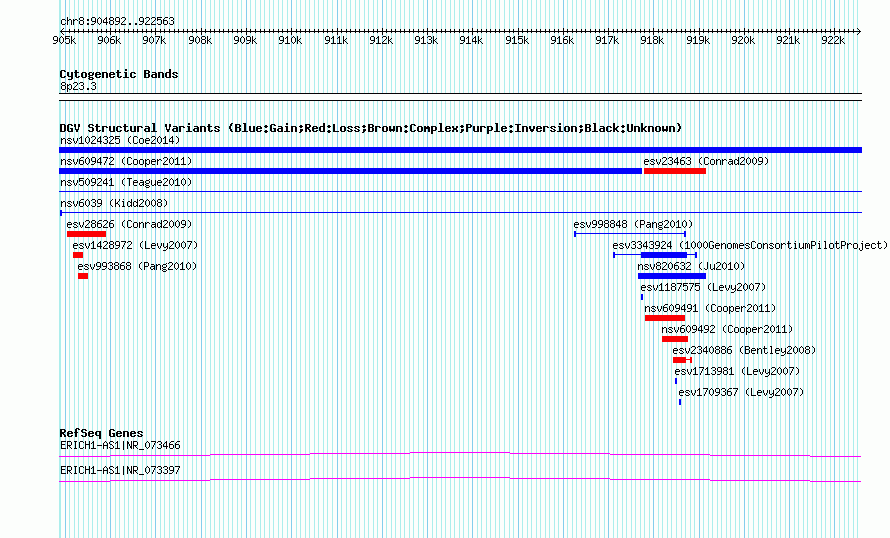Select the esv1713981 (Levy2007) blue mark
The height and width of the screenshot is (538, 890).
(x=676, y=381)
